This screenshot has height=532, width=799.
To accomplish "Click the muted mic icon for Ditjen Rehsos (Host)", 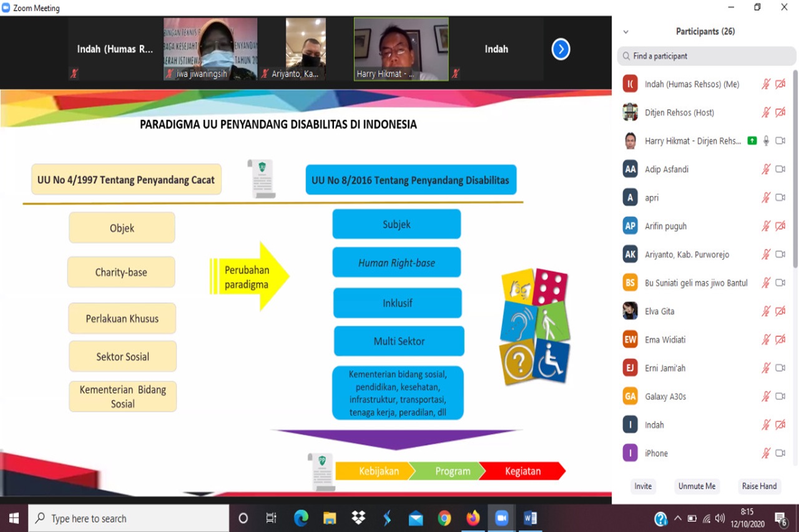I will 766,112.
